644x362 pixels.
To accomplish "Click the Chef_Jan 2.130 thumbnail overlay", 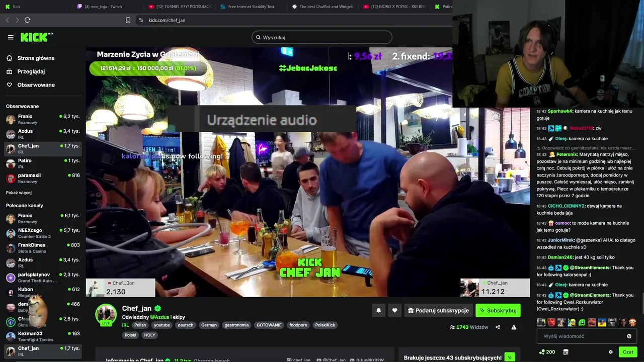I will (x=121, y=288).
